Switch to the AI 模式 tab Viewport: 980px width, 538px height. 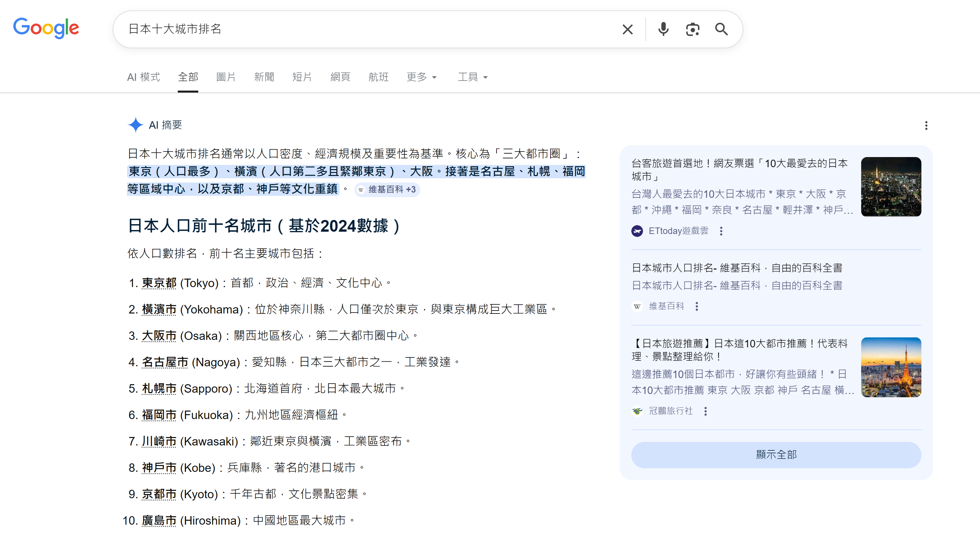point(144,77)
